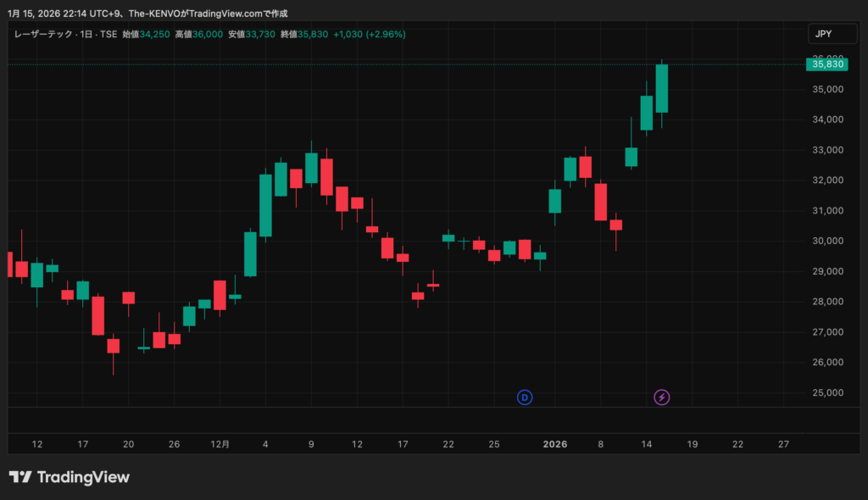Click the blue dividend D marker
868x500 pixels.
click(525, 397)
